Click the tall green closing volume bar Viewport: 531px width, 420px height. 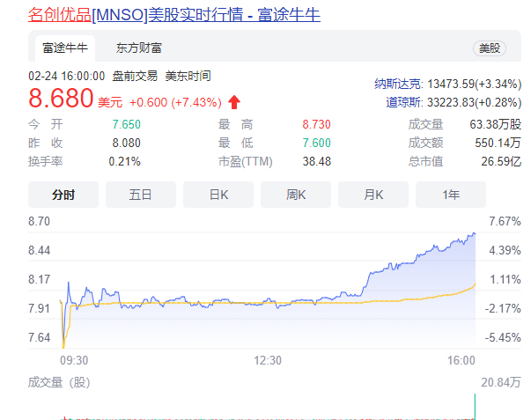475,407
